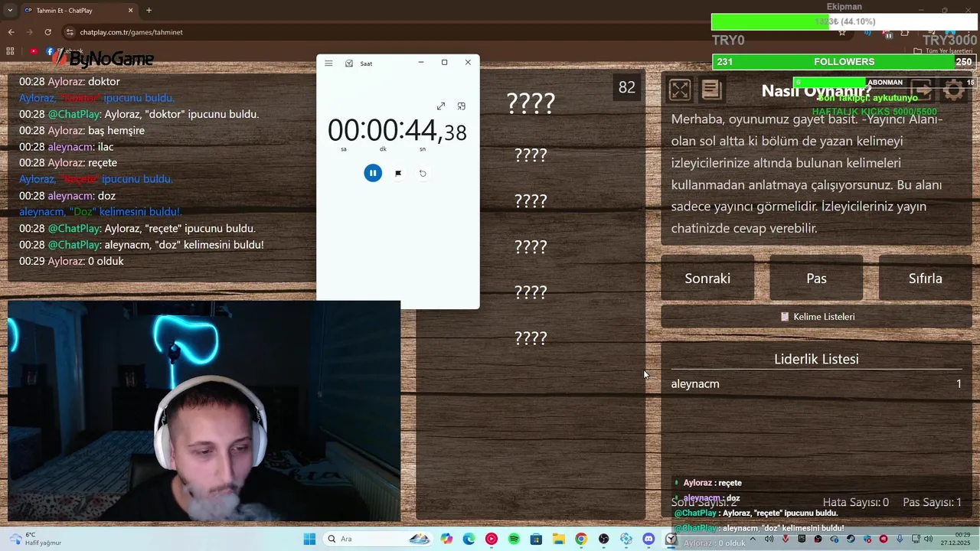Screen dimensions: 980x551
Task: View site information icon beside the URL
Action: point(70,32)
